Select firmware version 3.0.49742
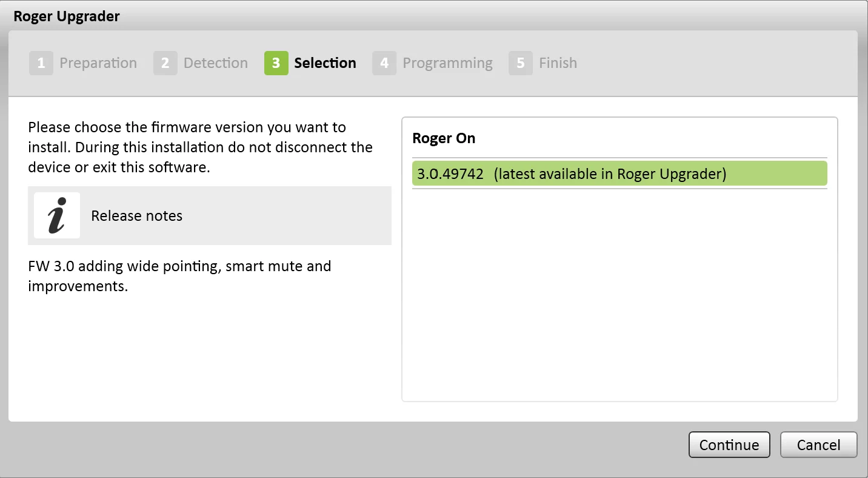 pyautogui.click(x=619, y=173)
